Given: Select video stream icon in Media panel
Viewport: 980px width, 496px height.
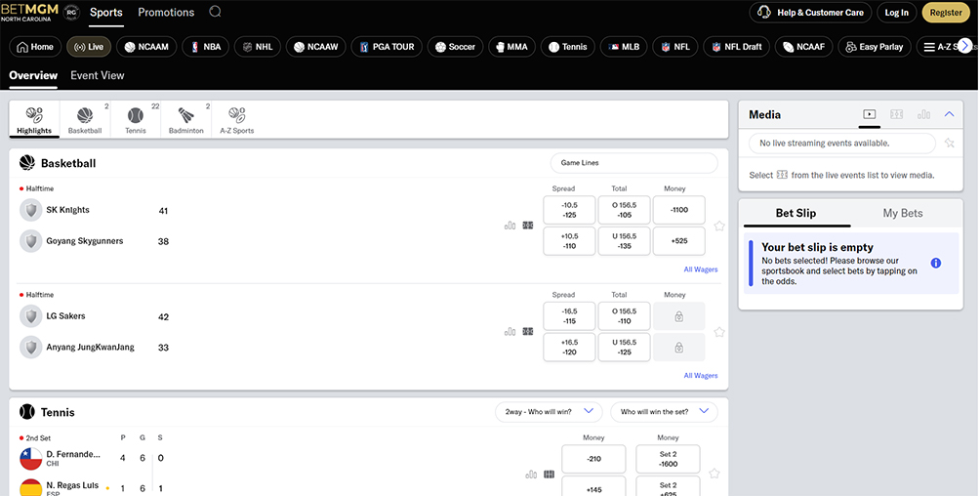Looking at the screenshot, I should pyautogui.click(x=870, y=114).
